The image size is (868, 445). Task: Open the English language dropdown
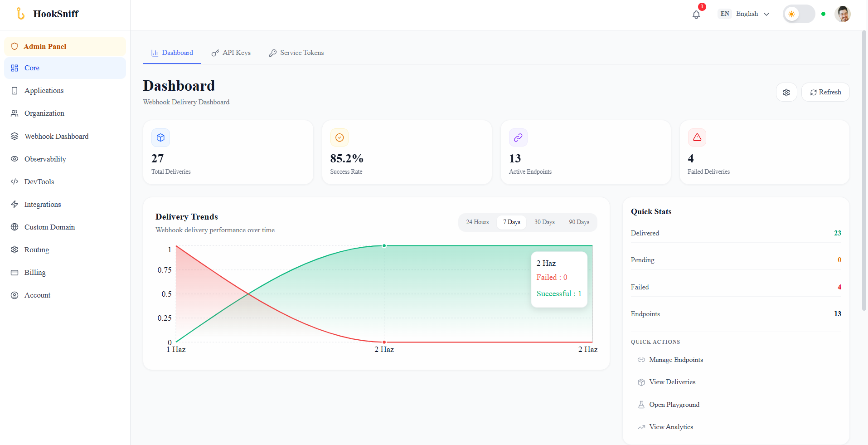coord(744,14)
